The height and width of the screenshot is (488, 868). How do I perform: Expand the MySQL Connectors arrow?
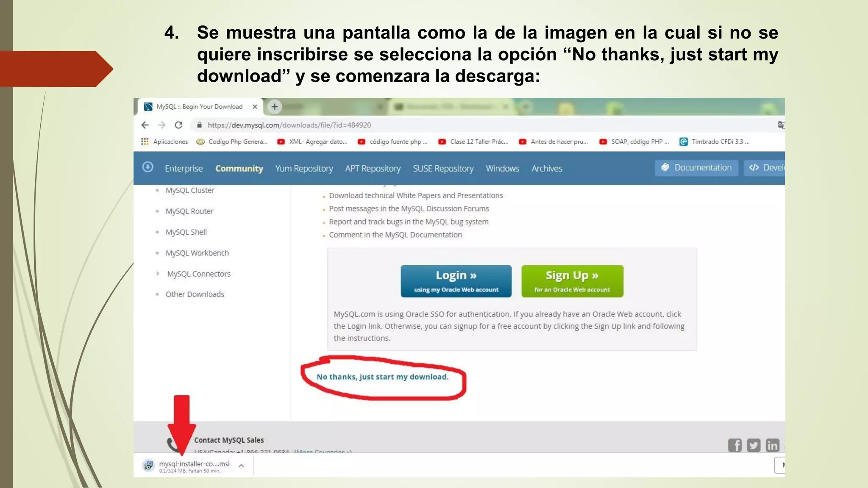click(x=158, y=274)
